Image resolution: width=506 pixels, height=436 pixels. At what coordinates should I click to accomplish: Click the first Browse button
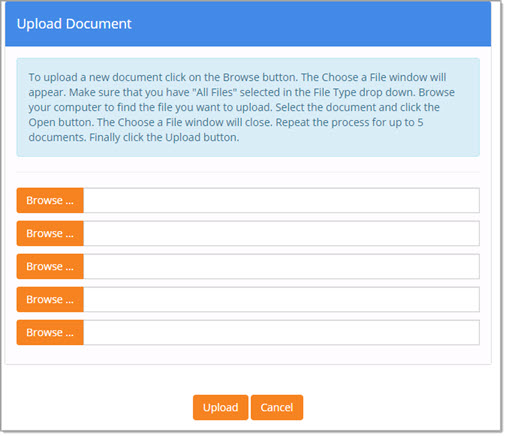coord(50,200)
